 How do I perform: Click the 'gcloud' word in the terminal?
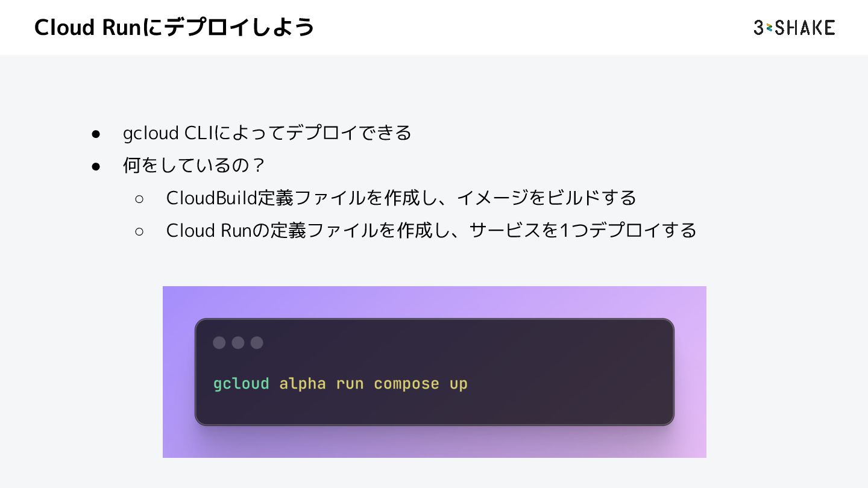pos(241,384)
